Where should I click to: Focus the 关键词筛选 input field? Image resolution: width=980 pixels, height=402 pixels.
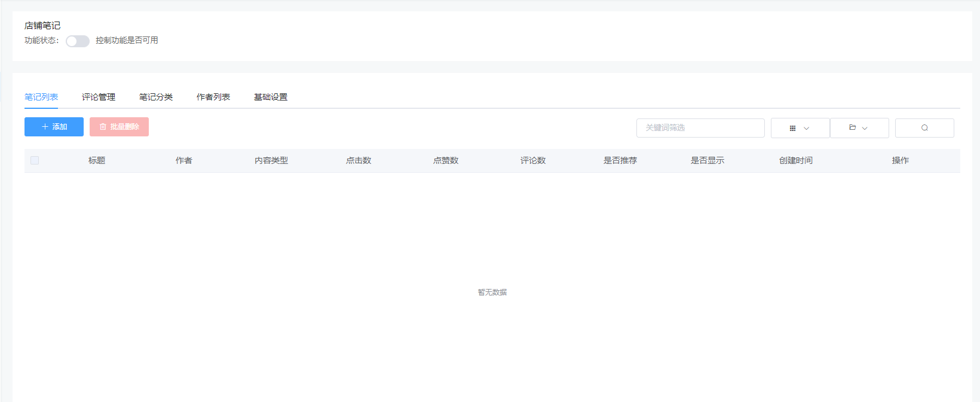(700, 128)
